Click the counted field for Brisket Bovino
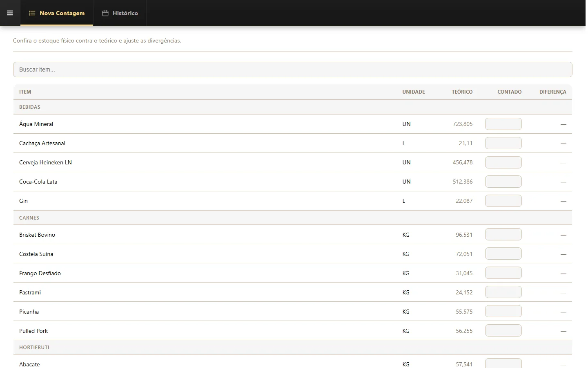 [x=503, y=234]
